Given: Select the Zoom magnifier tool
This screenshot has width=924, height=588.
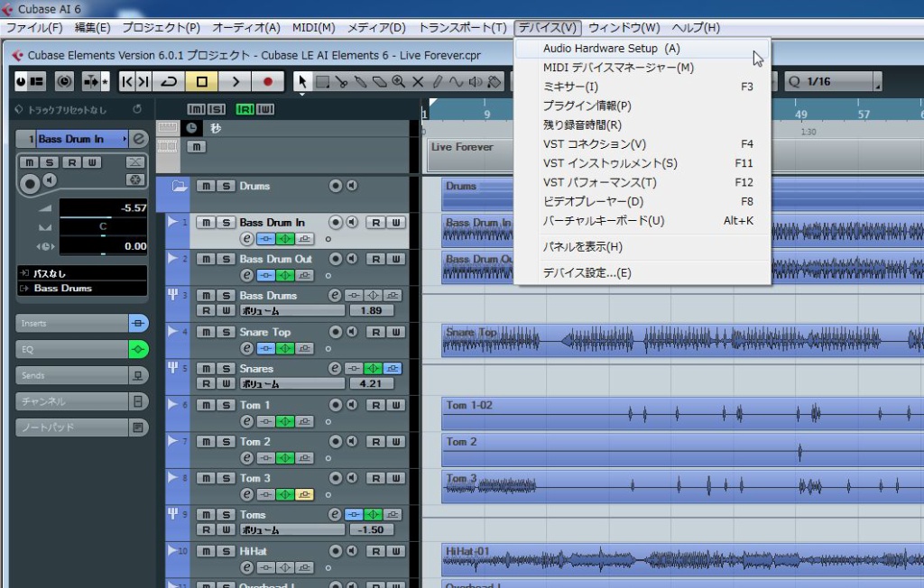Looking at the screenshot, I should tap(398, 82).
